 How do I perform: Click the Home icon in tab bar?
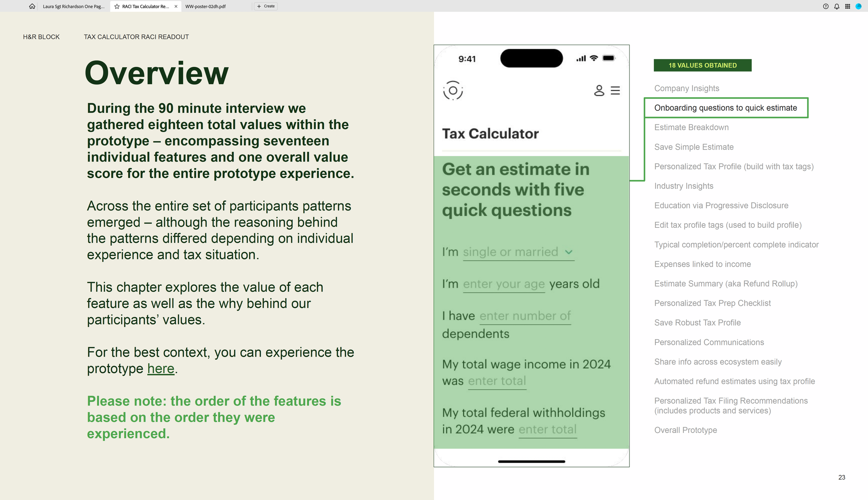(x=32, y=6)
